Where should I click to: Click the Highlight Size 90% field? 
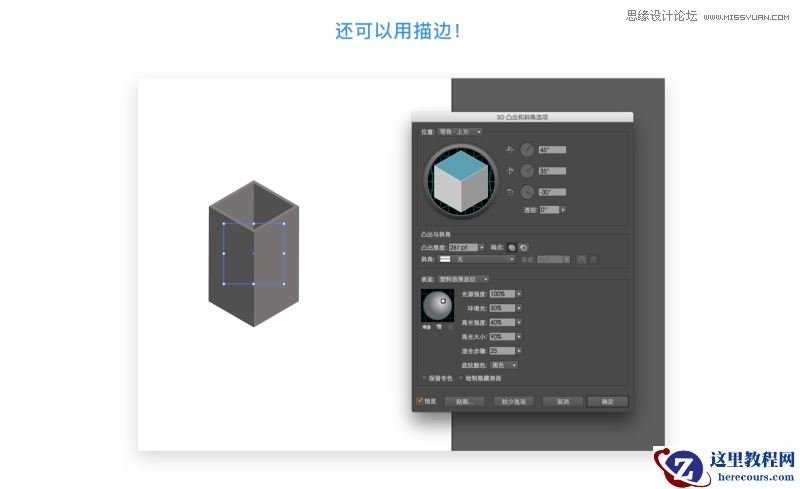(503, 337)
